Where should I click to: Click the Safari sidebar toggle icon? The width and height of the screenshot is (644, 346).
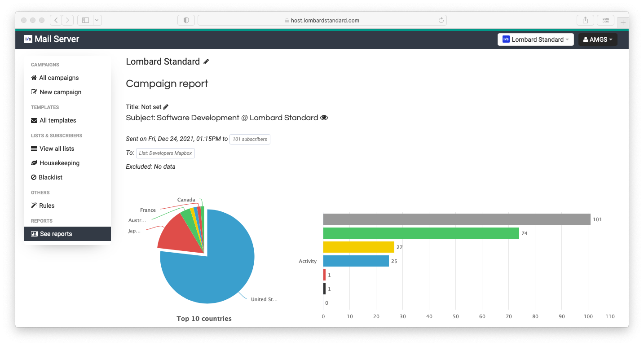[85, 20]
